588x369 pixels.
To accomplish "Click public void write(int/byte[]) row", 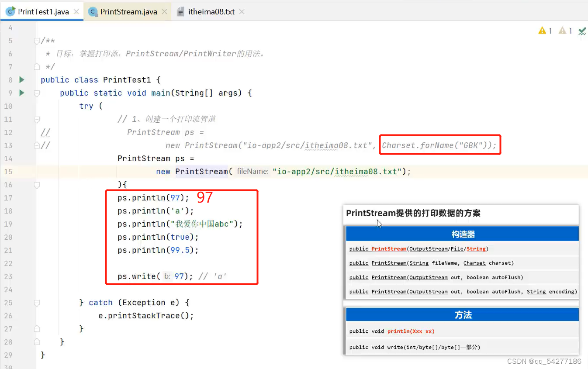I will (x=462, y=347).
